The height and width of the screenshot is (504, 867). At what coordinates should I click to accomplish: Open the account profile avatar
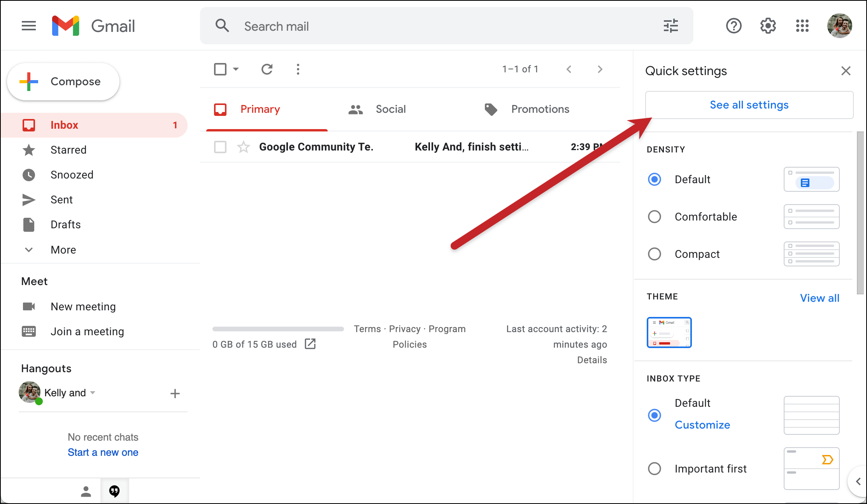pos(839,26)
